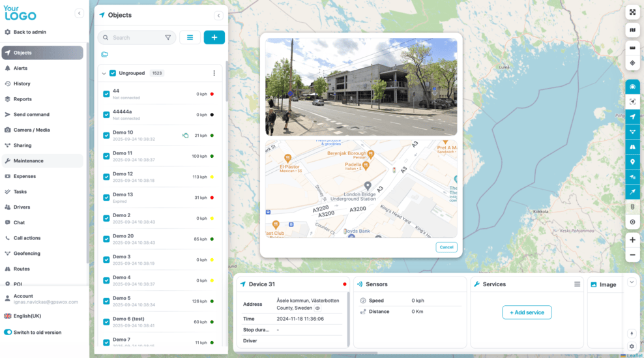Uncheck Demo 11 checkbox

(106, 157)
